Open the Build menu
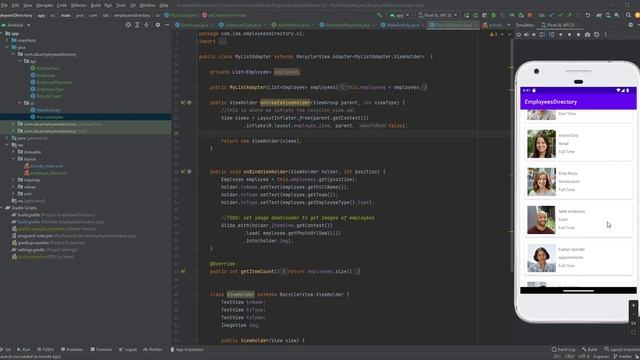Screen dimensions: 640x360 (96, 5)
